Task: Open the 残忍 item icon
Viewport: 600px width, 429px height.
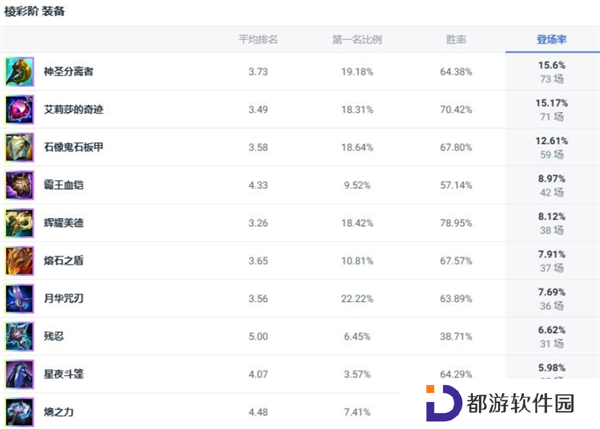Action: 20,337
